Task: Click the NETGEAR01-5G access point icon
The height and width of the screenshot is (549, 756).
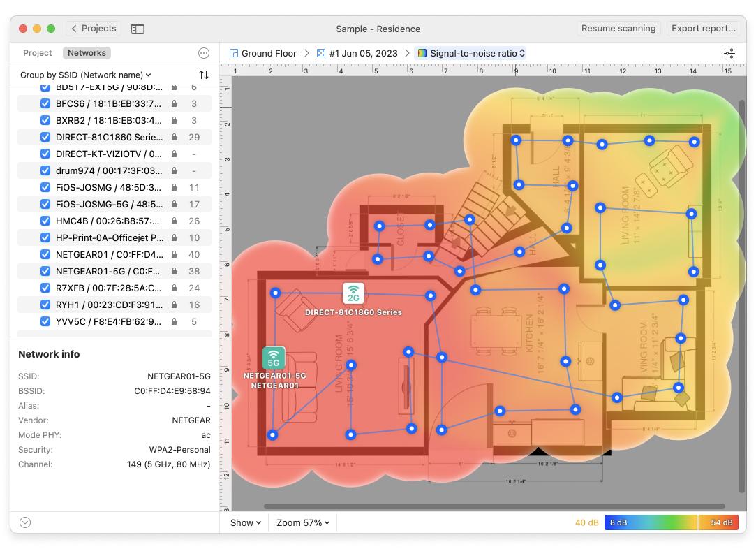Action: (x=274, y=358)
